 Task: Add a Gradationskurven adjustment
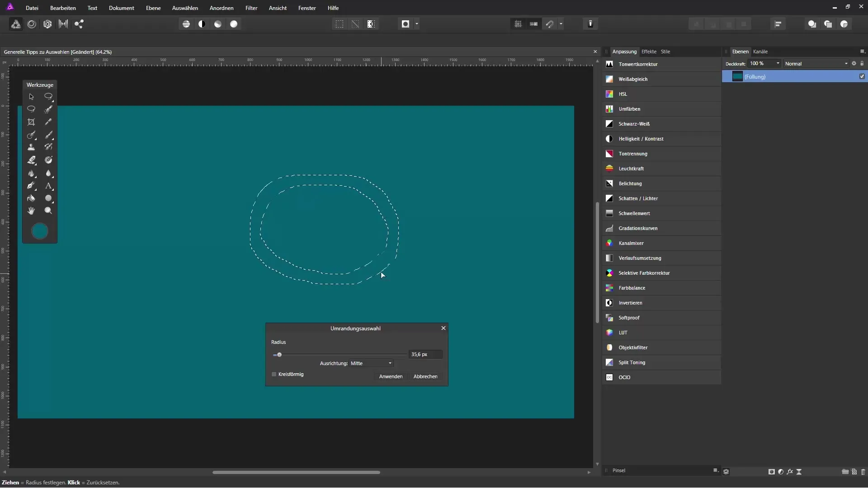tap(661, 228)
